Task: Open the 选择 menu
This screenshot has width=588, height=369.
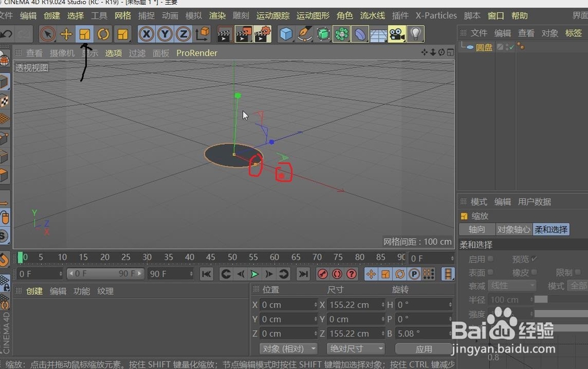Action: point(75,16)
